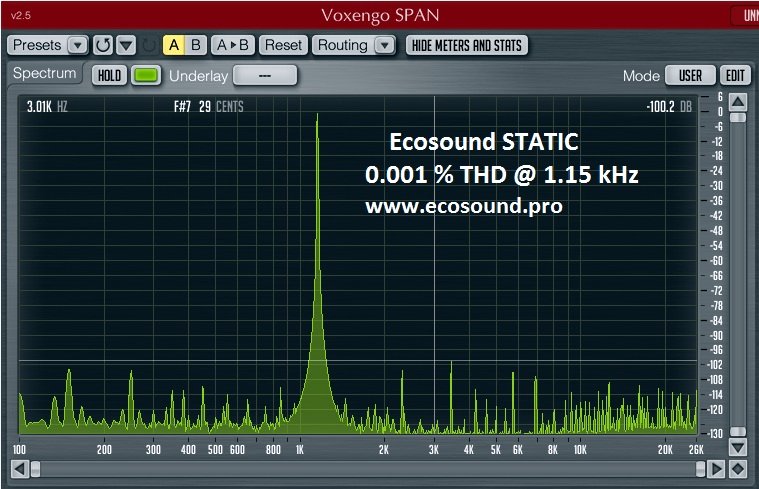Image resolution: width=759 pixels, height=489 pixels.
Task: Click the lower vertical range slider handle
Action: click(x=738, y=431)
